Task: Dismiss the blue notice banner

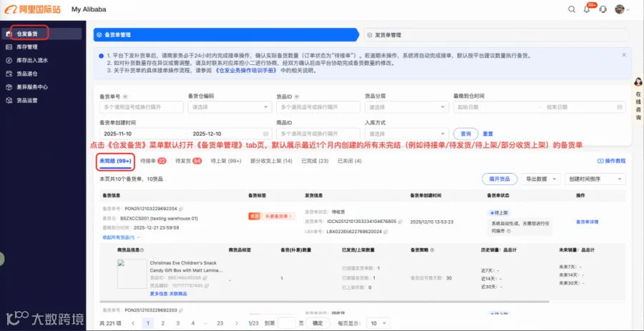Action: pyautogui.click(x=624, y=54)
